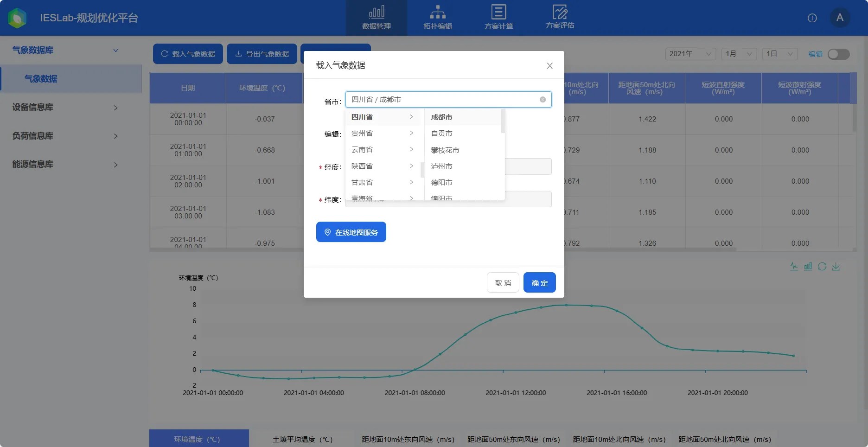This screenshot has width=868, height=447.
Task: Select the 距地面50m处北向风速 chart tab
Action: 725,439
